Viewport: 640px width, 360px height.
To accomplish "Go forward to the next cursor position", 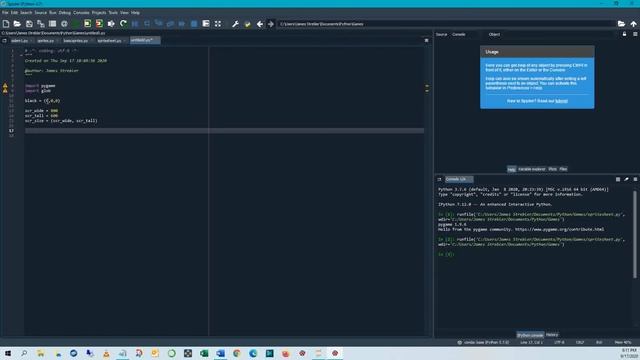I will pyautogui.click(x=271, y=24).
